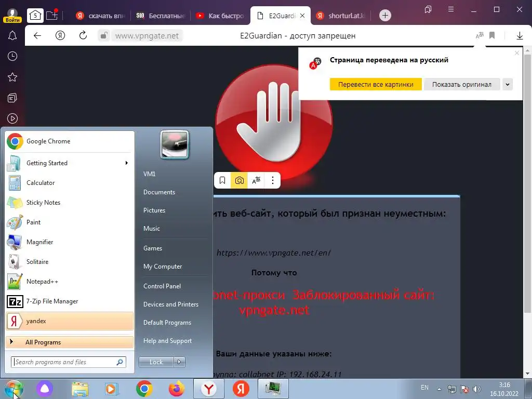The image size is (532, 399).
Task: Launch Solitaire from Start menu
Action: tap(70, 262)
